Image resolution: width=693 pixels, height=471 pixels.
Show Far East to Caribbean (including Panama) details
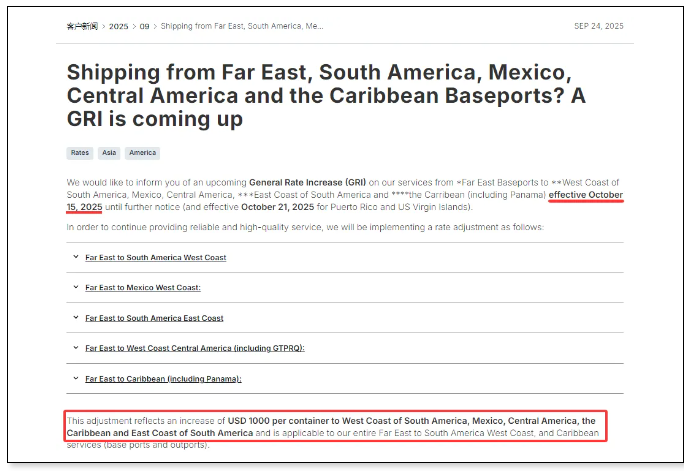[x=163, y=379]
